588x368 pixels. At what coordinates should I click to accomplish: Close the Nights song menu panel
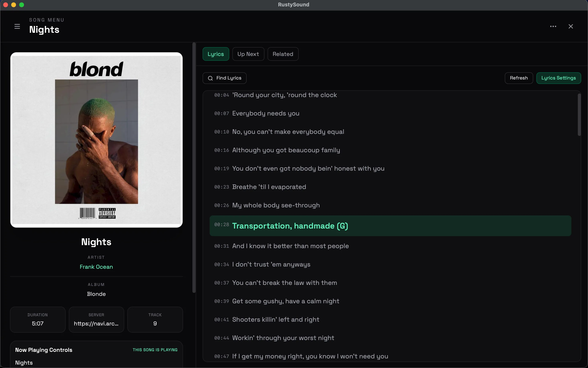pos(570,26)
